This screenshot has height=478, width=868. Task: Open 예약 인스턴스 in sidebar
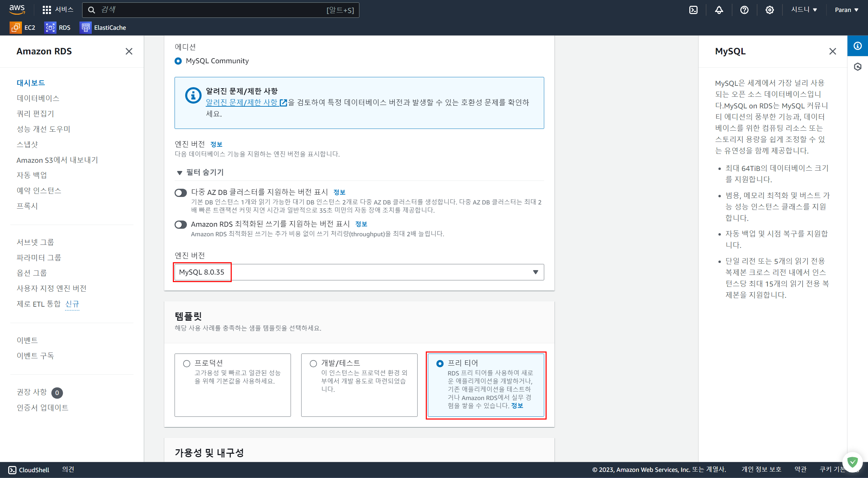[39, 190]
